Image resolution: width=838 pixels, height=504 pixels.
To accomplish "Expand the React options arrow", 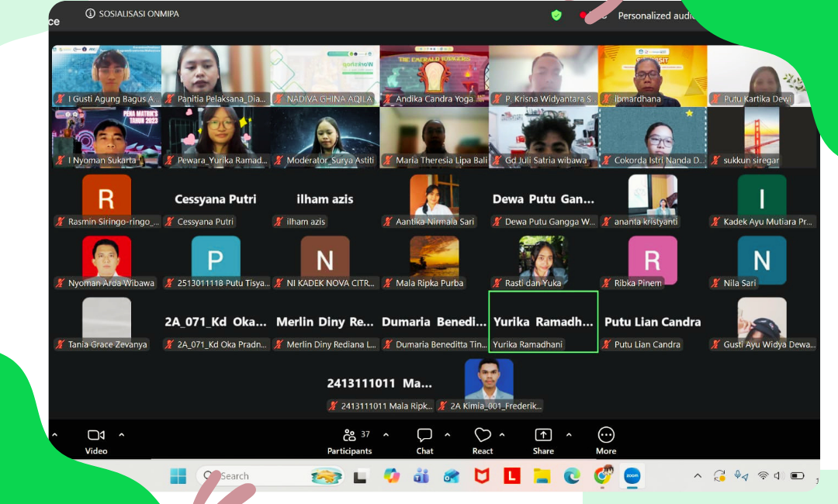I will click(x=502, y=435).
